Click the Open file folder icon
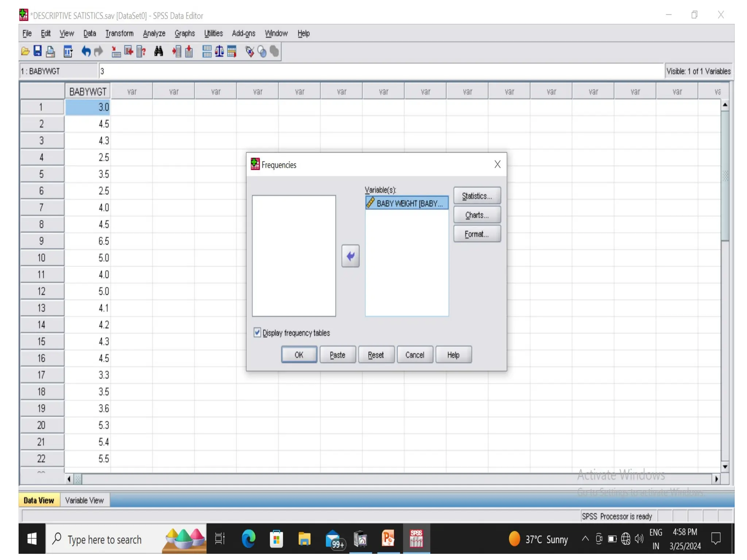Image resolution: width=747 pixels, height=560 pixels. click(x=25, y=51)
